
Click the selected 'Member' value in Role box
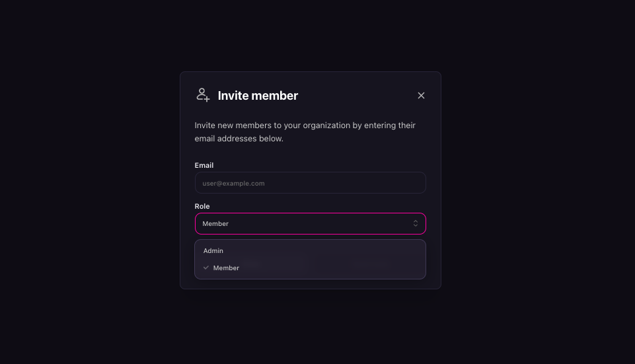(x=215, y=224)
